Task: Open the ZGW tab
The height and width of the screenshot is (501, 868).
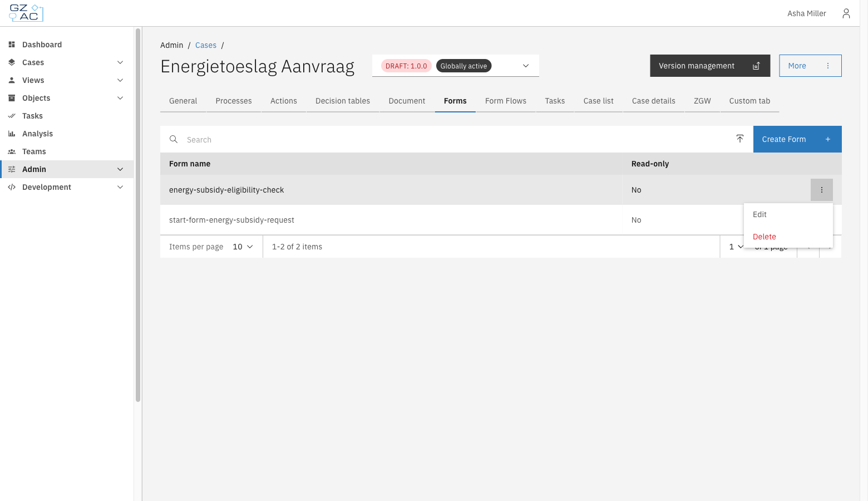Action: point(702,101)
